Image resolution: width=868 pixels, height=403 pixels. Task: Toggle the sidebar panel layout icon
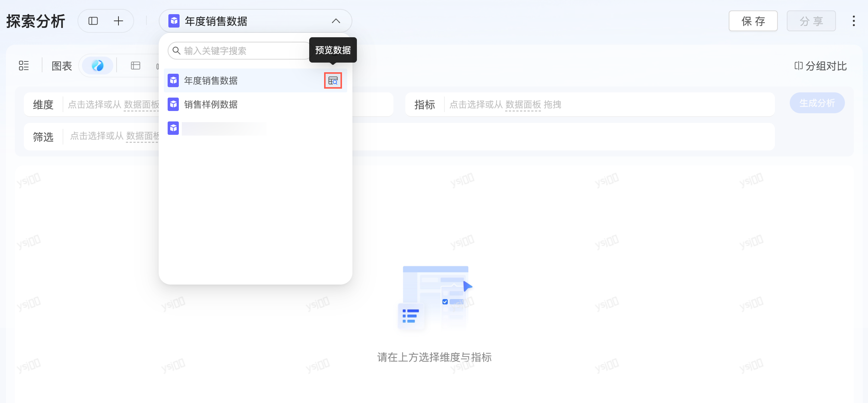pyautogui.click(x=93, y=21)
